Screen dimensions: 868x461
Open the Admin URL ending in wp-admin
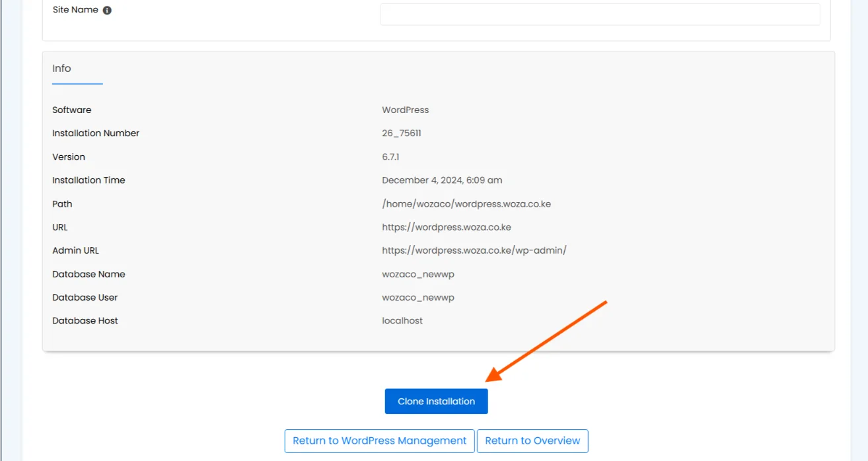473,250
